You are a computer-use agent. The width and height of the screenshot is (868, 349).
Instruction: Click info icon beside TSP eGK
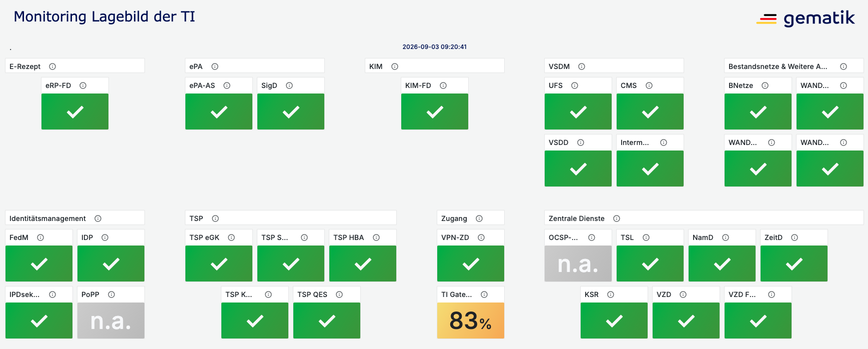(x=231, y=237)
